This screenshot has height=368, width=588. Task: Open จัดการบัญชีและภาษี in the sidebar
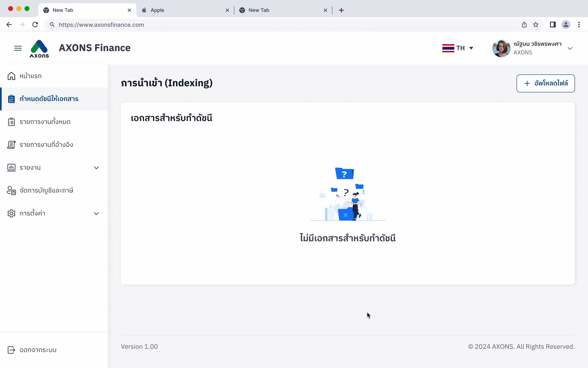(46, 190)
